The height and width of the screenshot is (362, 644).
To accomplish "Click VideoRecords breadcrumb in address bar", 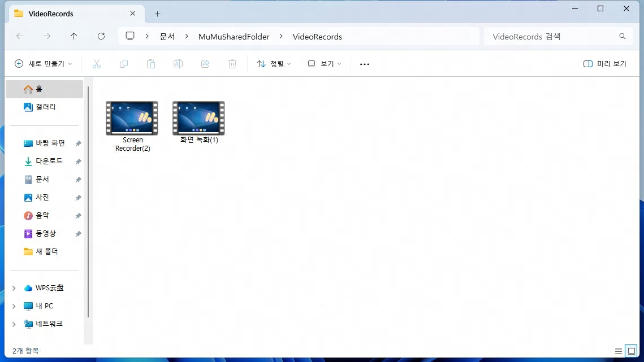I will (317, 37).
